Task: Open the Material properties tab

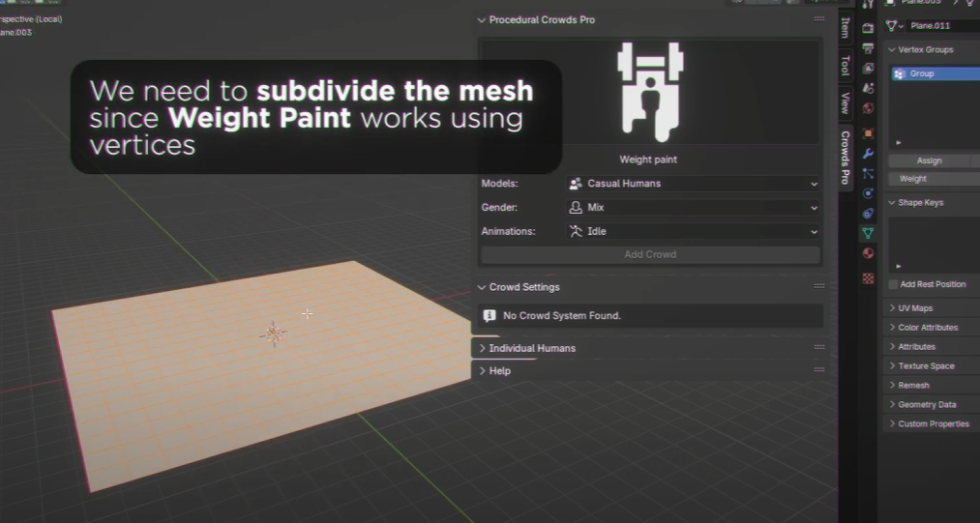Action: click(868, 254)
